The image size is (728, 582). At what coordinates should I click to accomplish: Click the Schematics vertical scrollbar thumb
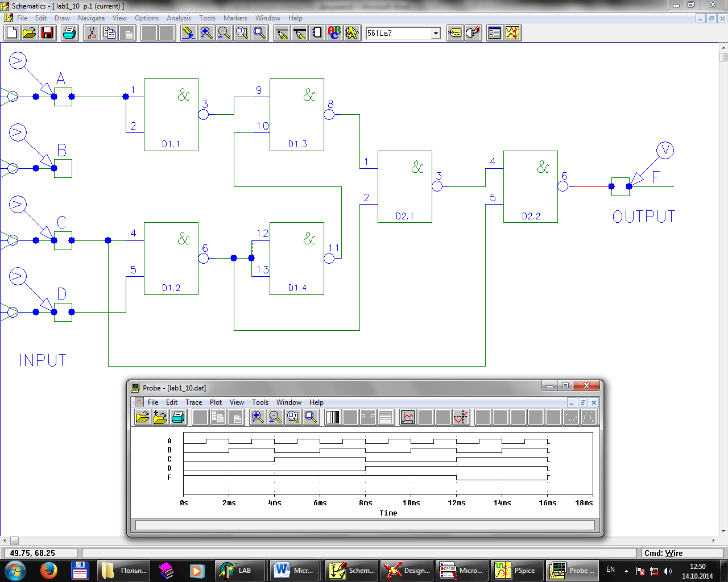723,57
